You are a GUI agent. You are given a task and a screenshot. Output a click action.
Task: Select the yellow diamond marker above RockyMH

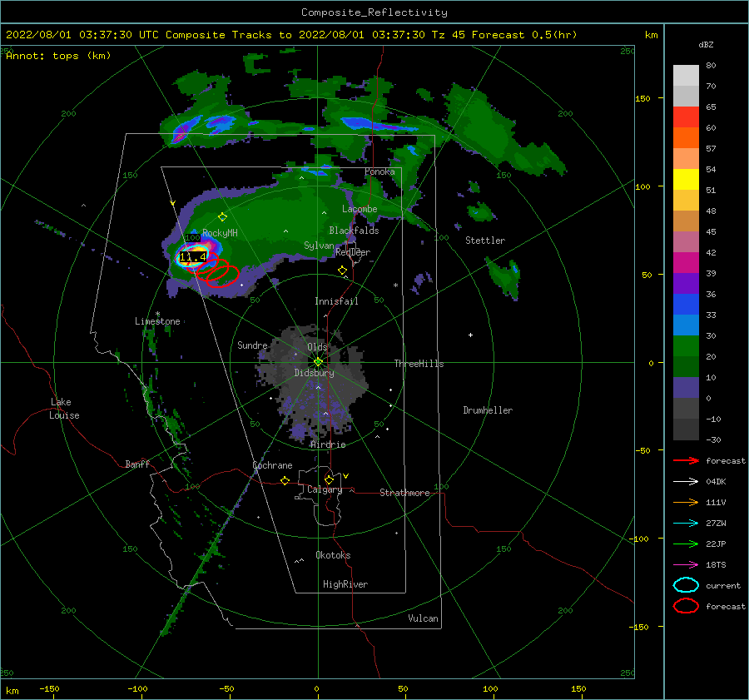222,217
